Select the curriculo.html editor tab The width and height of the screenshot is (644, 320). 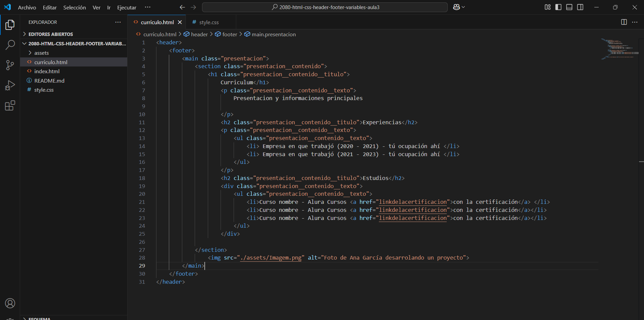pyautogui.click(x=157, y=22)
